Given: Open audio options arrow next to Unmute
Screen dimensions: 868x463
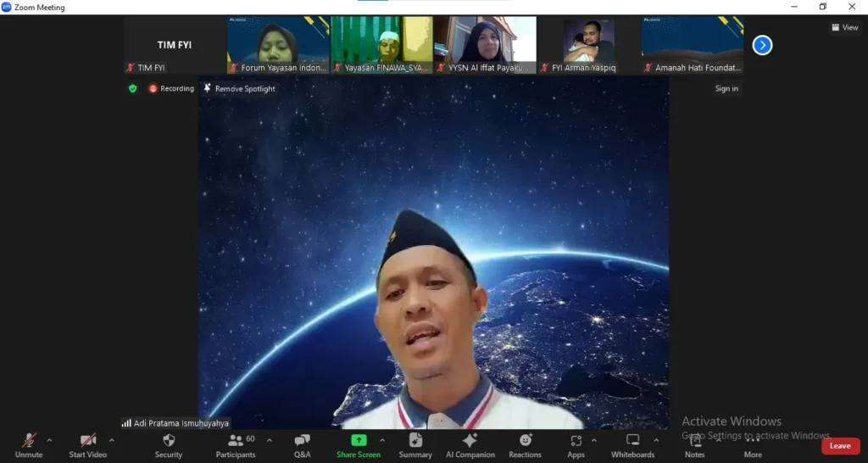Looking at the screenshot, I should pos(49,441).
